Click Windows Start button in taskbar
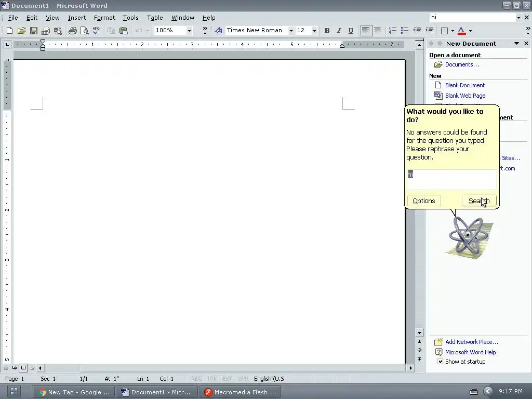The height and width of the screenshot is (399, 532). point(14,391)
